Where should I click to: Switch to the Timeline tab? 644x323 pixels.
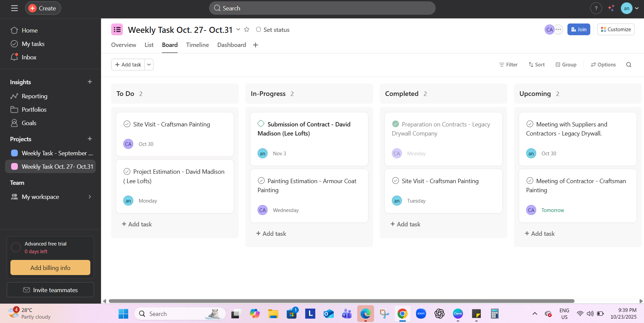point(197,45)
